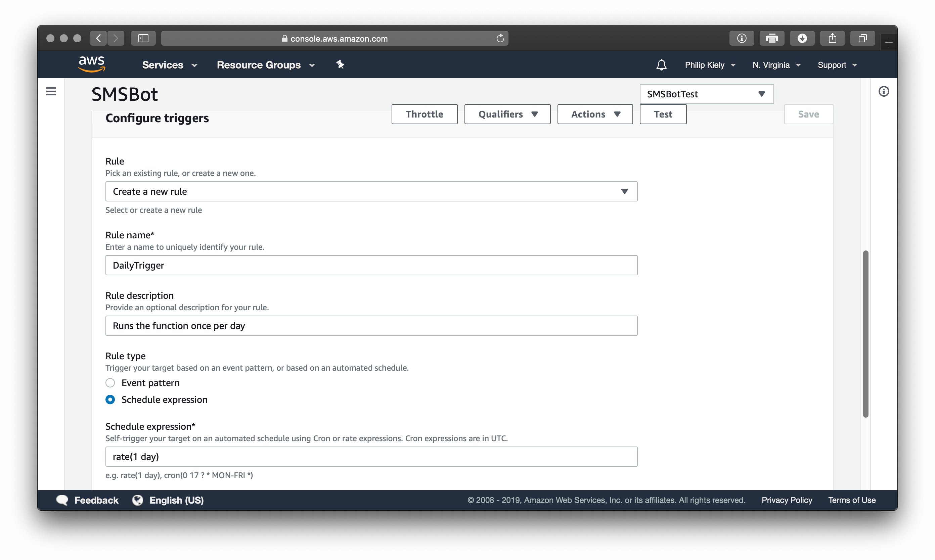Open the Feedback link in the footer
Image resolution: width=935 pixels, height=560 pixels.
click(x=96, y=500)
